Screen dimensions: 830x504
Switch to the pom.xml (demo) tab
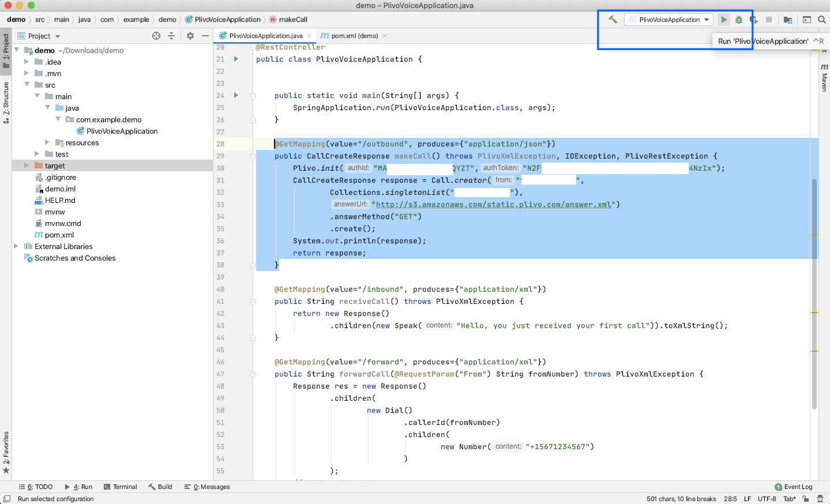(x=354, y=36)
